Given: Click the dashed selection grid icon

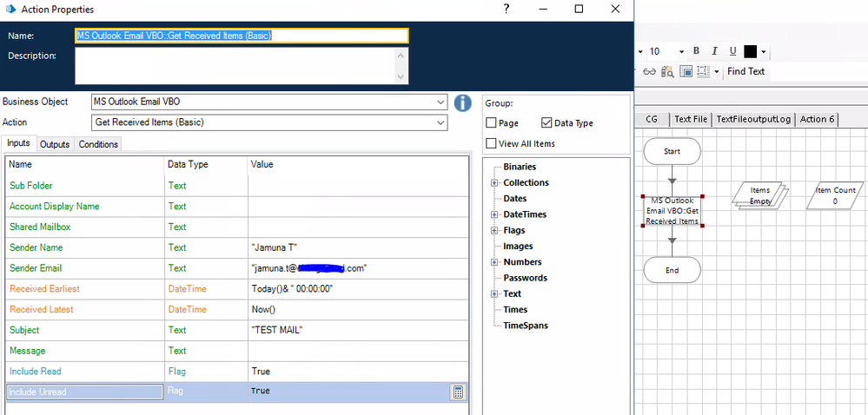Looking at the screenshot, I should tap(703, 71).
